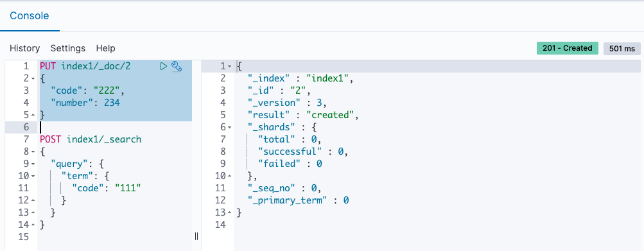This screenshot has height=251, width=644.
Task: Click the "successful" : 0 response line
Action: point(303,151)
